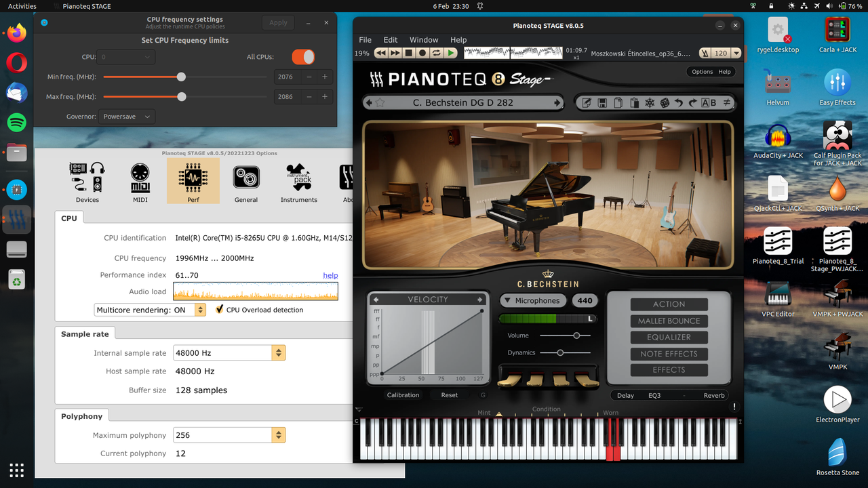The image size is (868, 488).
Task: Toggle the All CPUs switch
Action: [x=303, y=57]
